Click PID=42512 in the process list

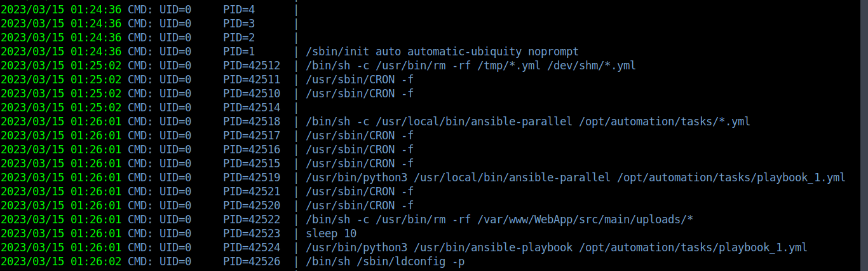coord(252,66)
